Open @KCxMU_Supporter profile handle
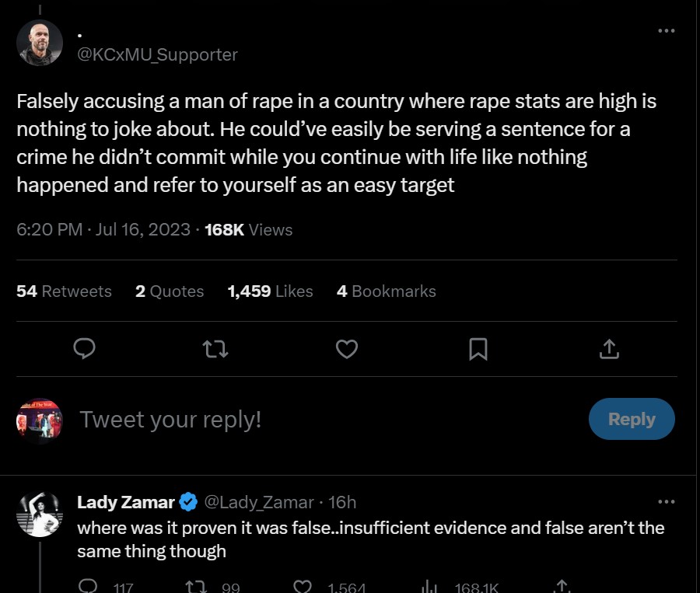This screenshot has height=593, width=700. [x=158, y=54]
